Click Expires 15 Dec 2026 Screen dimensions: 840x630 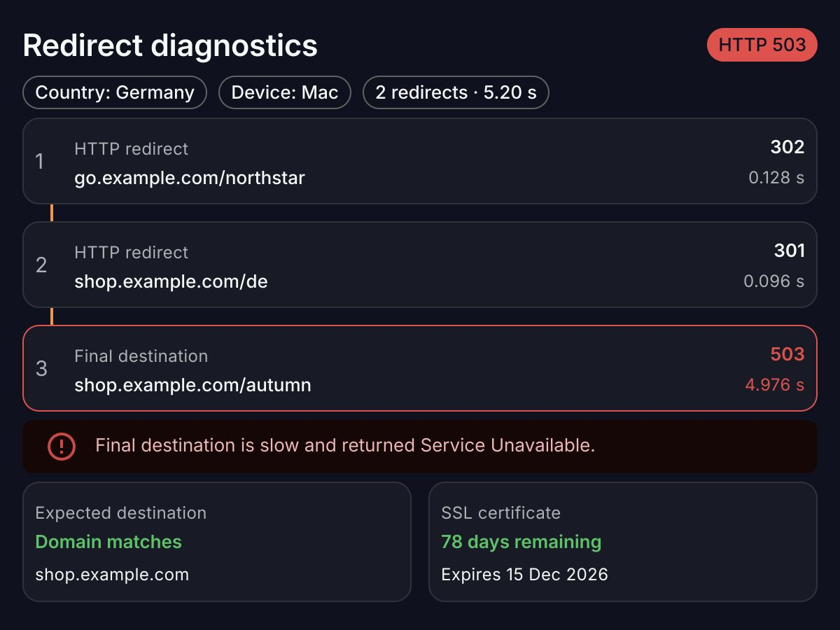tap(524, 575)
